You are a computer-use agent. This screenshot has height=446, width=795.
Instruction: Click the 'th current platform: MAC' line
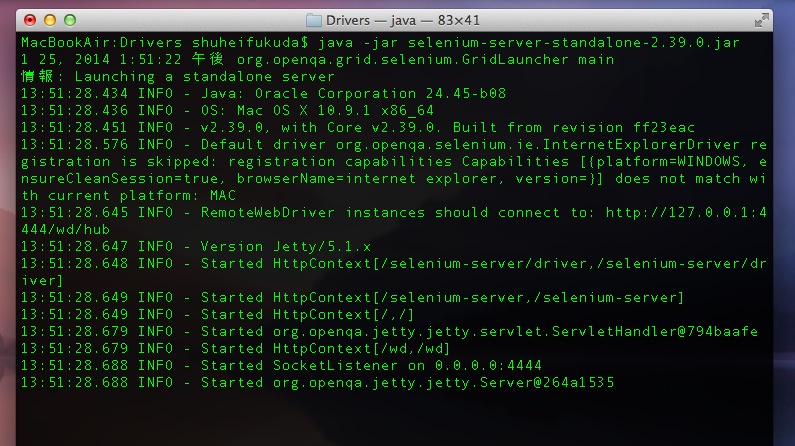[129, 196]
